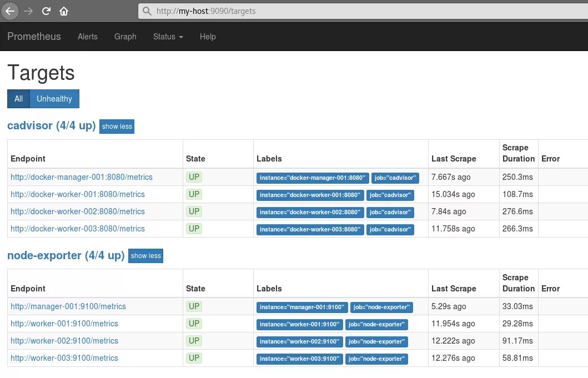588x378 pixels.
Task: Click the browser back arrow button
Action: click(10, 11)
